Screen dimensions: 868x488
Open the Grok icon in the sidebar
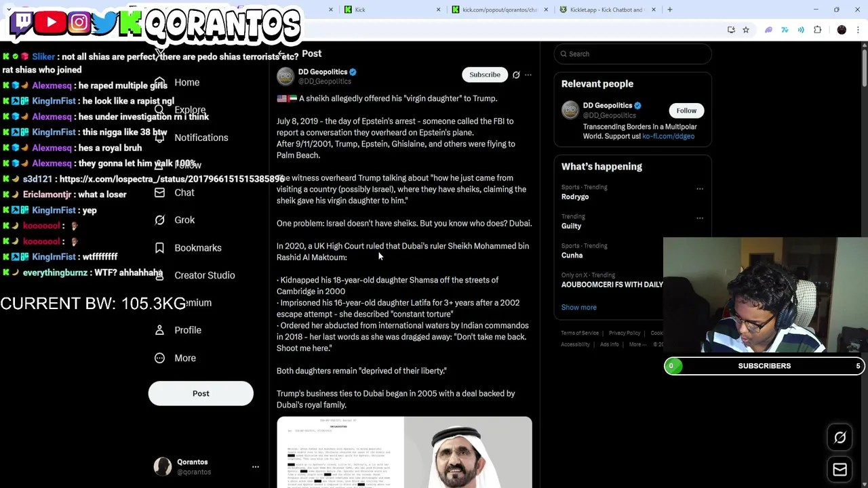[159, 220]
